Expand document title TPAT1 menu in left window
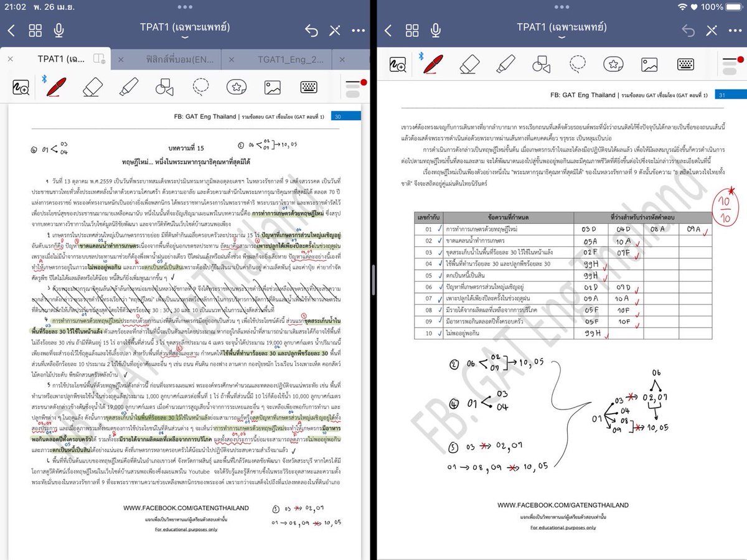Screen dimensions: 747x560 [185, 37]
